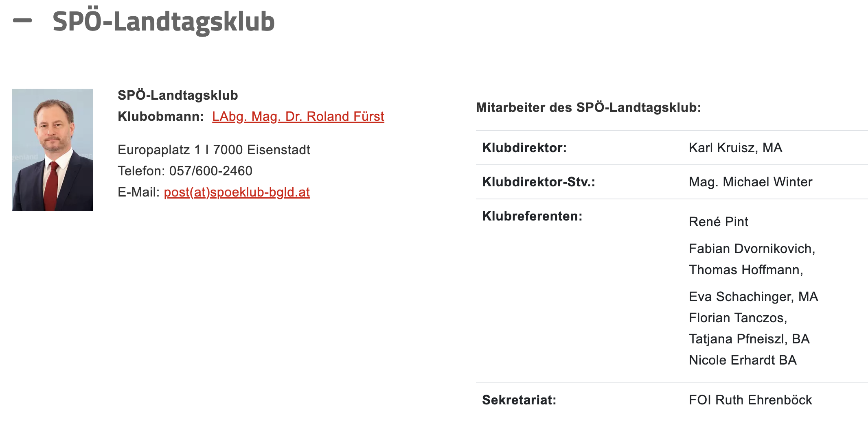Click the name Karl Kruisz, MA
This screenshot has height=428, width=868.
click(x=736, y=148)
